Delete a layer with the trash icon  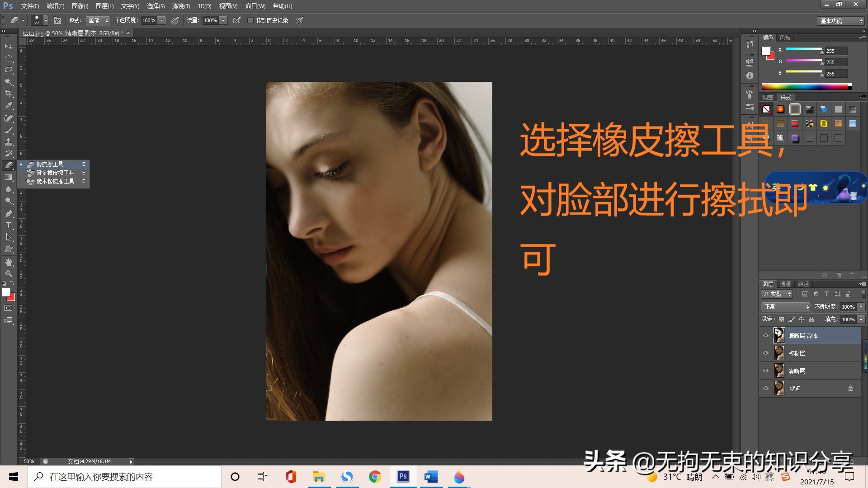853,275
